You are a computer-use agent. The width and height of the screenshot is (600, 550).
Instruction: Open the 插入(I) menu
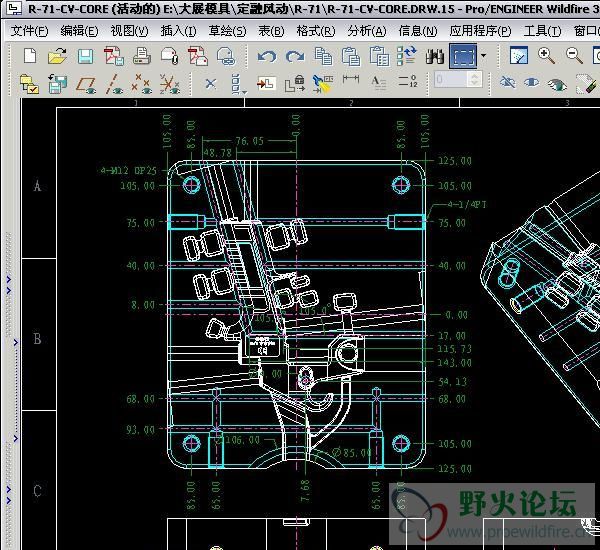tap(178, 31)
